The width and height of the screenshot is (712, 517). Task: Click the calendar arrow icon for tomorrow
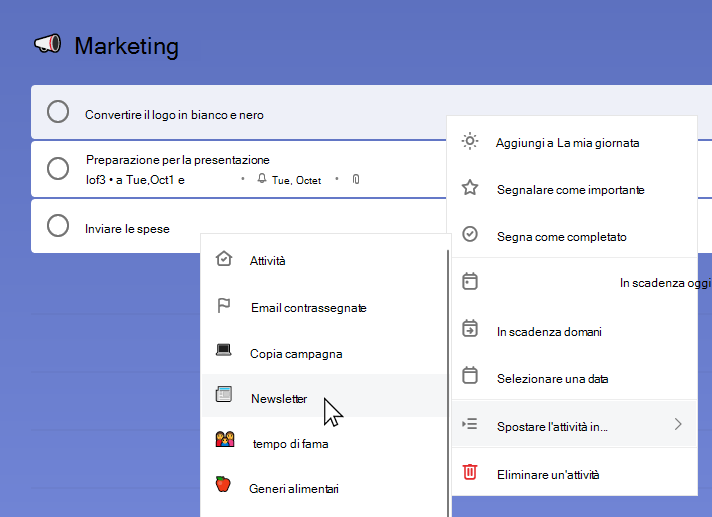(x=470, y=328)
